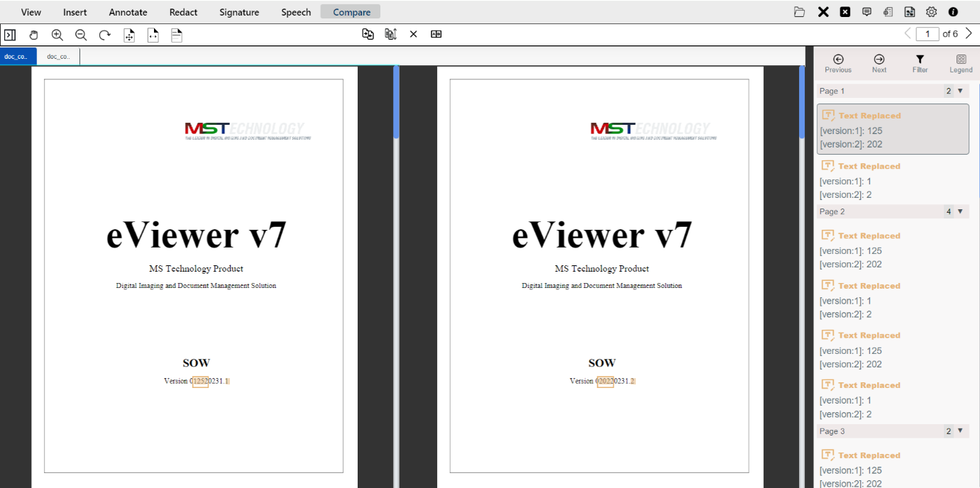Click 'SOW' heading in the right document

pyautogui.click(x=602, y=363)
